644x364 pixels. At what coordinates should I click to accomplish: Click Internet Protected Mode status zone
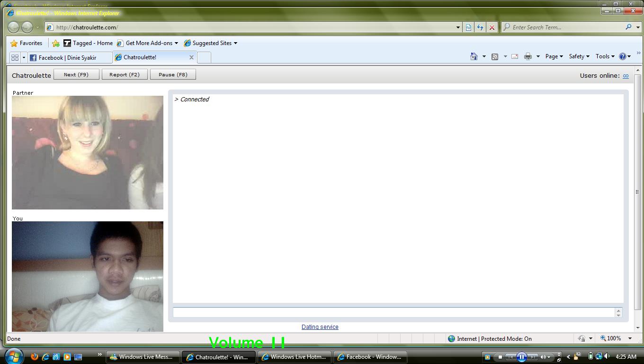[x=490, y=338]
